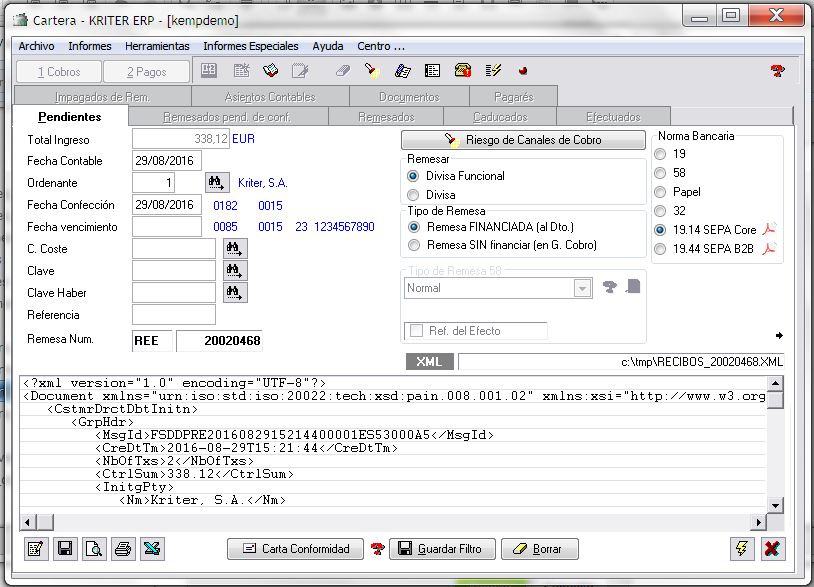Screen dimensions: 814x587
Task: Select the 19.14 SEPA Core option
Action: (x=660, y=229)
